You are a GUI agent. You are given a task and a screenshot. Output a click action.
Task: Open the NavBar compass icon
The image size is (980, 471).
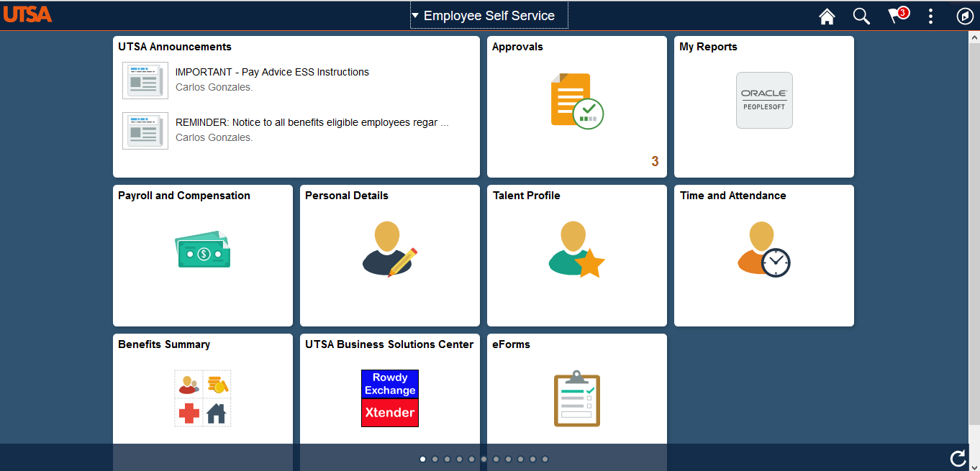pos(965,16)
